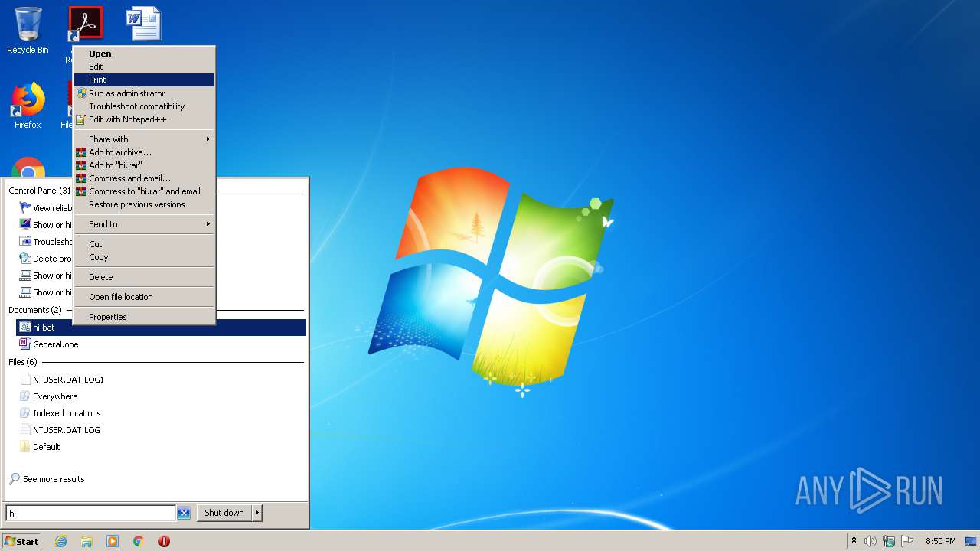Choose Open in the context menu
This screenshot has height=551, width=980.
click(144, 54)
